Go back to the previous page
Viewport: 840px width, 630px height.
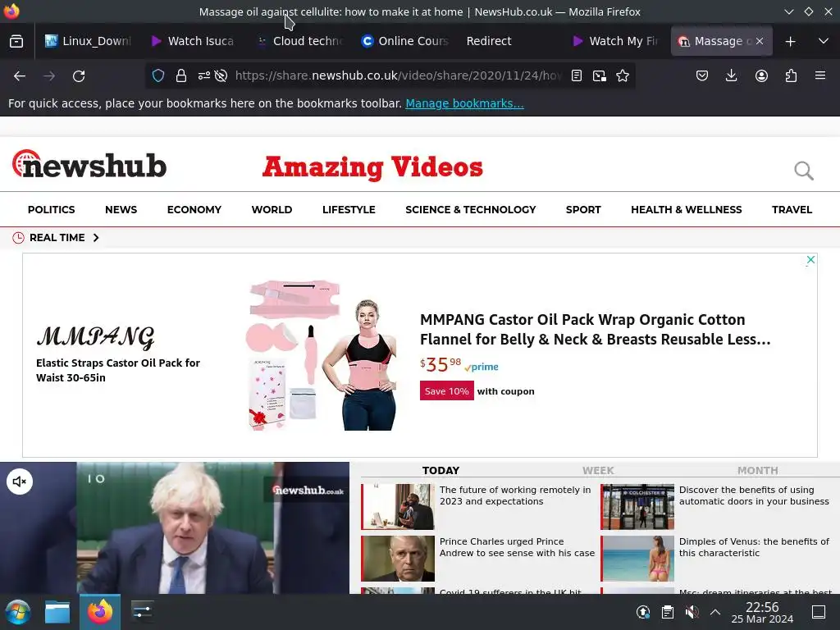pos(20,76)
